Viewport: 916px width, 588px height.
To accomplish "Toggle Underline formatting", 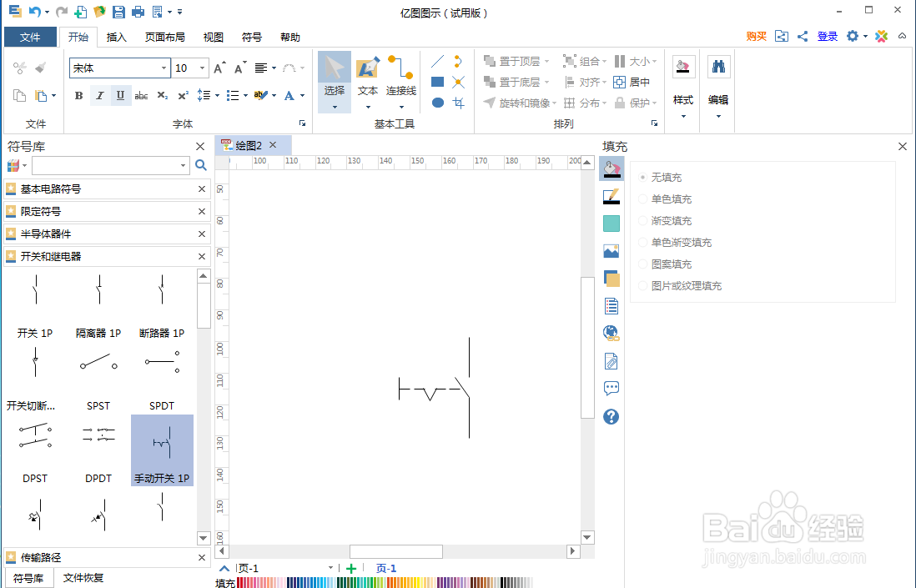I will 120,96.
